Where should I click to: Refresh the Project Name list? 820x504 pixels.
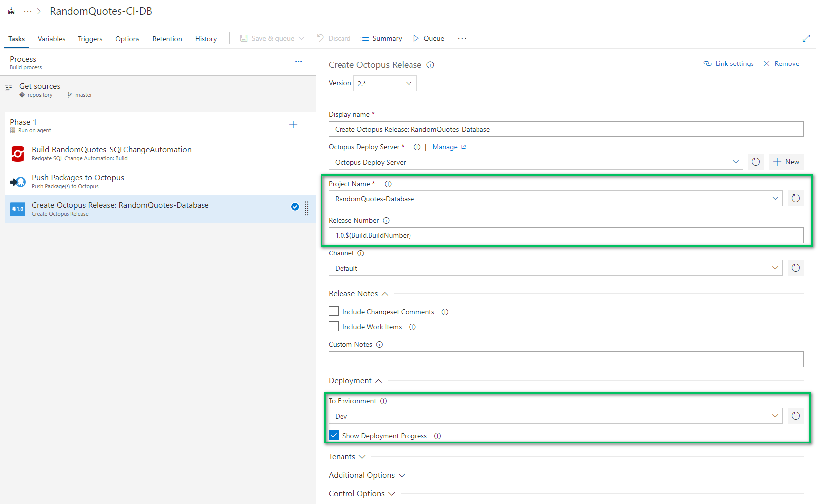pyautogui.click(x=796, y=198)
